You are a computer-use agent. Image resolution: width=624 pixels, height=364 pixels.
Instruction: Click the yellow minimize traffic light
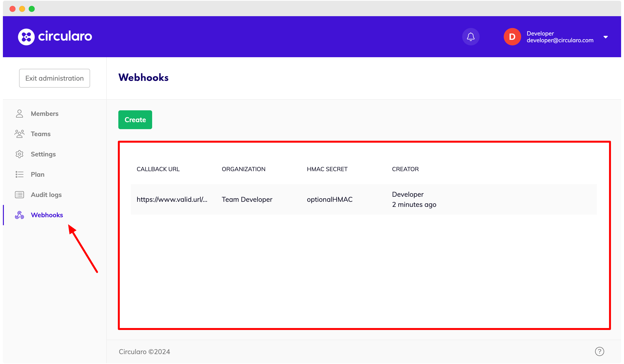(x=22, y=9)
